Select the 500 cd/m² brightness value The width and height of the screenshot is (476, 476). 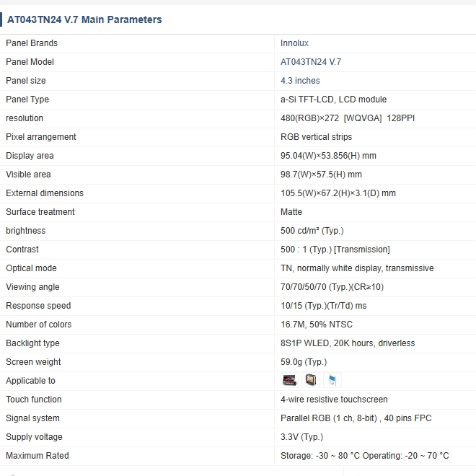click(312, 231)
